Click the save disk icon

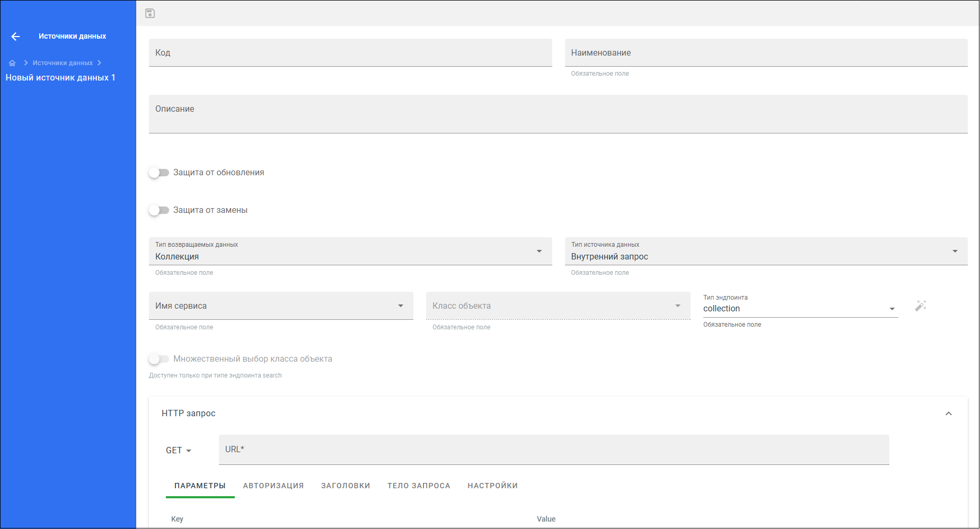point(150,13)
